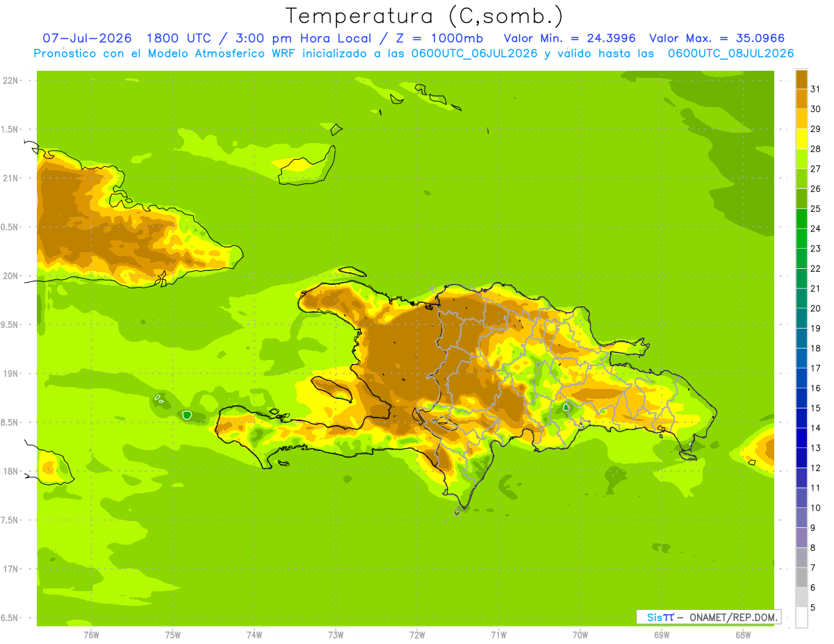This screenshot has width=834, height=644.
Task: Click the colorbar label "20"
Action: point(815,308)
